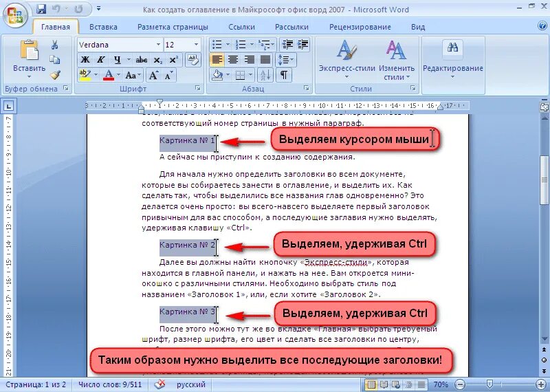The width and height of the screenshot is (550, 392).
Task: Center align text
Action: (233, 60)
